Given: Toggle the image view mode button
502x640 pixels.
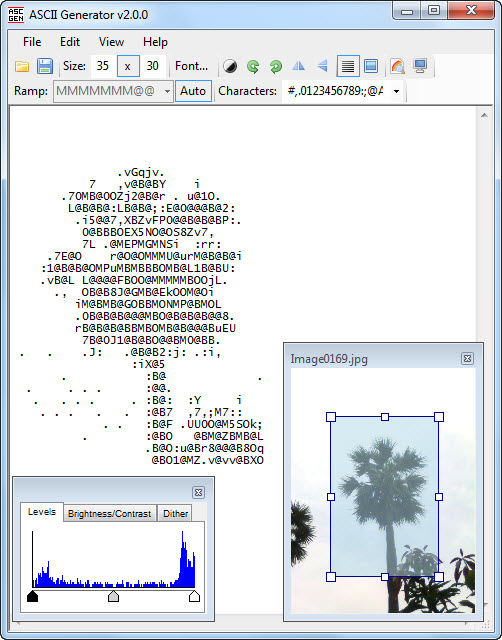Looking at the screenshot, I should tap(371, 66).
